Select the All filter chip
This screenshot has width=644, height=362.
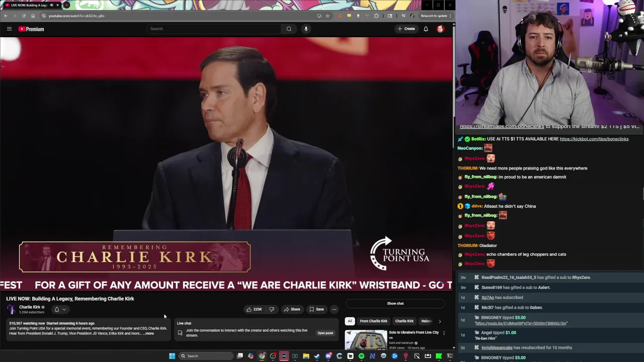point(350,321)
